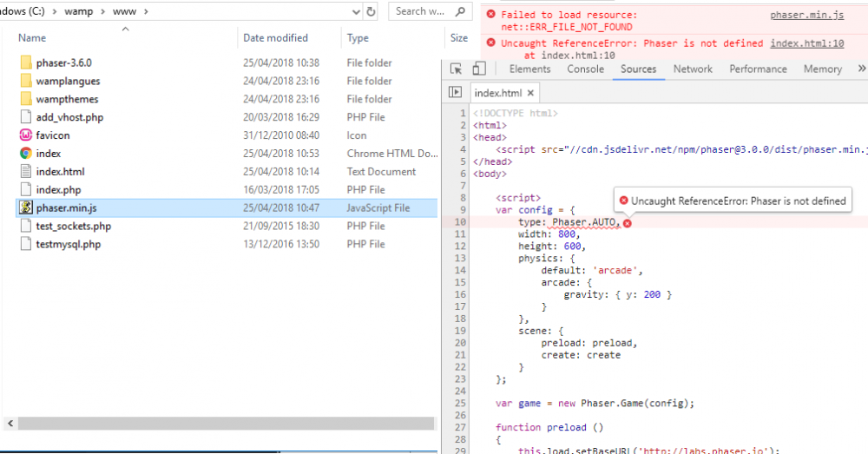868x454 pixels.
Task: Show more DevTools tabs with the chevron
Action: coord(861,69)
